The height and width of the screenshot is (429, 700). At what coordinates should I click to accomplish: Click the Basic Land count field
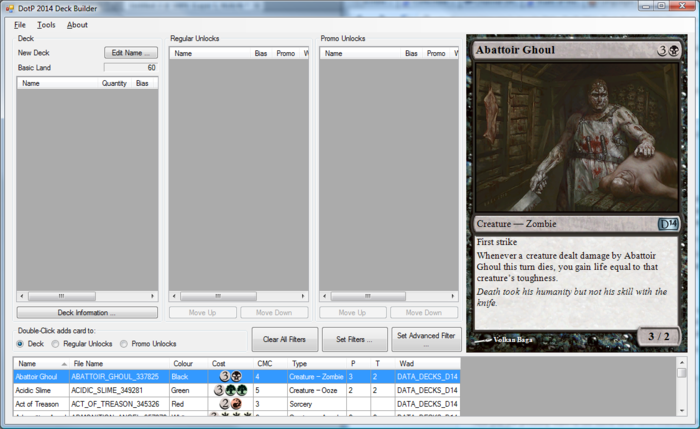[x=130, y=67]
